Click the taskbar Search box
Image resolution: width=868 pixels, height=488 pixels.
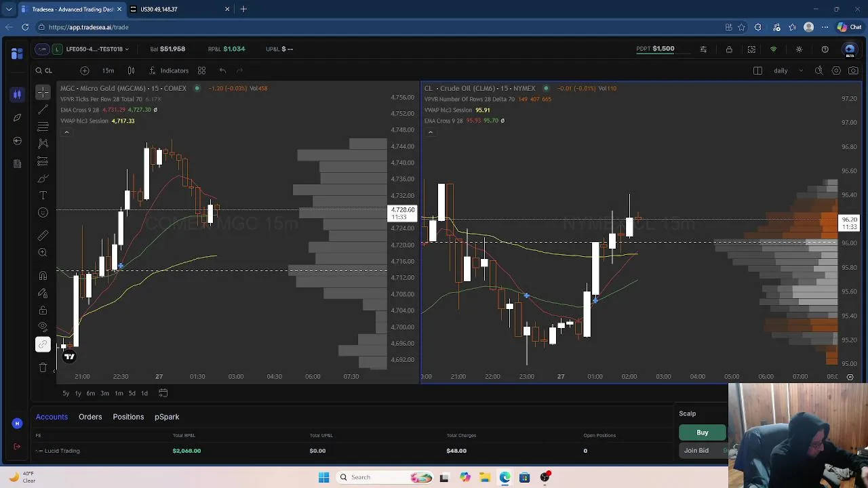385,477
